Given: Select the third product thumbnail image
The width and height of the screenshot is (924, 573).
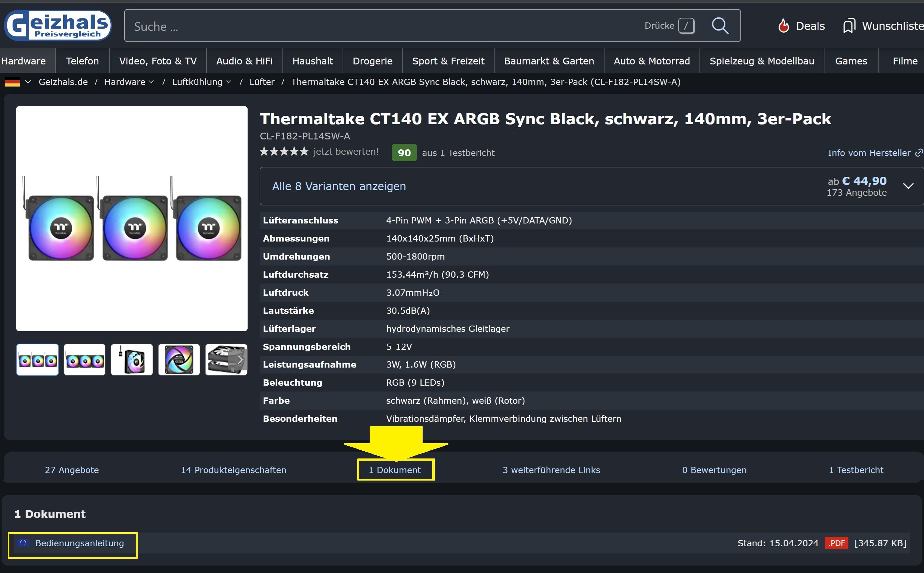Looking at the screenshot, I should coord(131,359).
